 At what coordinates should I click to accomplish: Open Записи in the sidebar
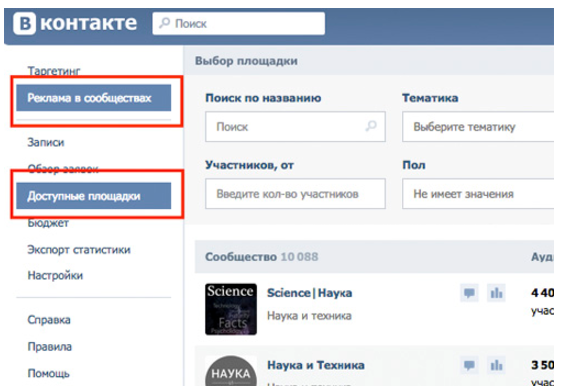click(x=46, y=142)
